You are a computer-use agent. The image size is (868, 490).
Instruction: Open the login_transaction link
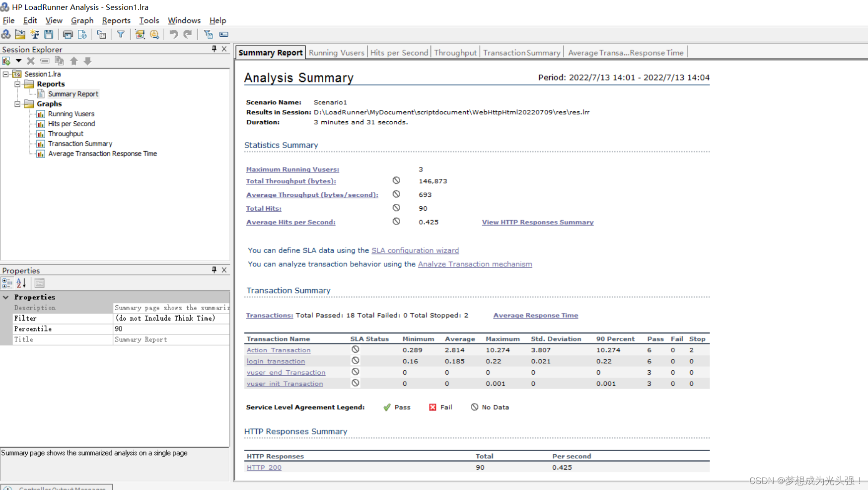[x=276, y=361]
